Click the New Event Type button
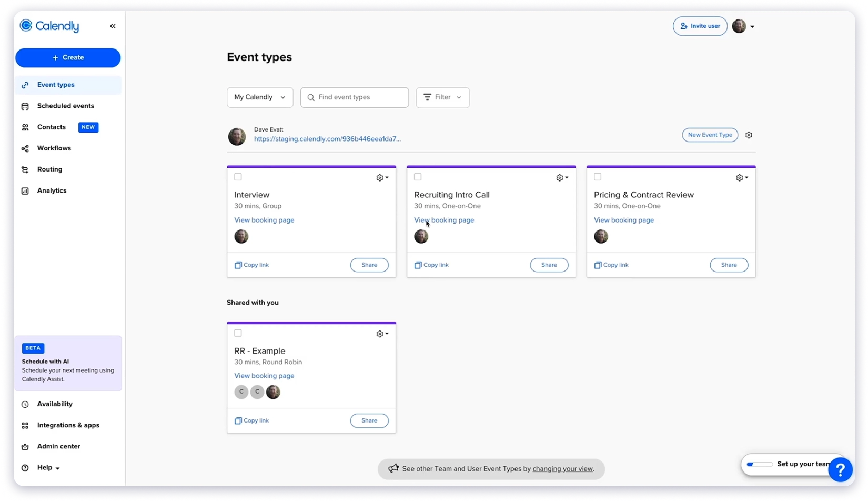Screen dimensions: 868x502 (x=710, y=135)
